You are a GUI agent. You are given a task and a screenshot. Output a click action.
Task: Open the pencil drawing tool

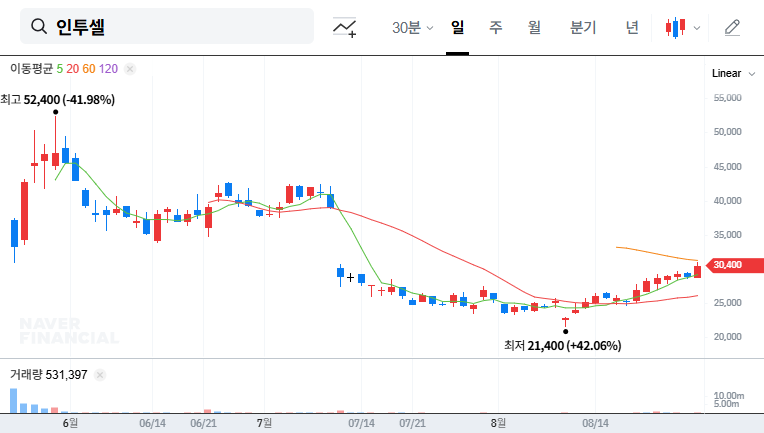(732, 28)
